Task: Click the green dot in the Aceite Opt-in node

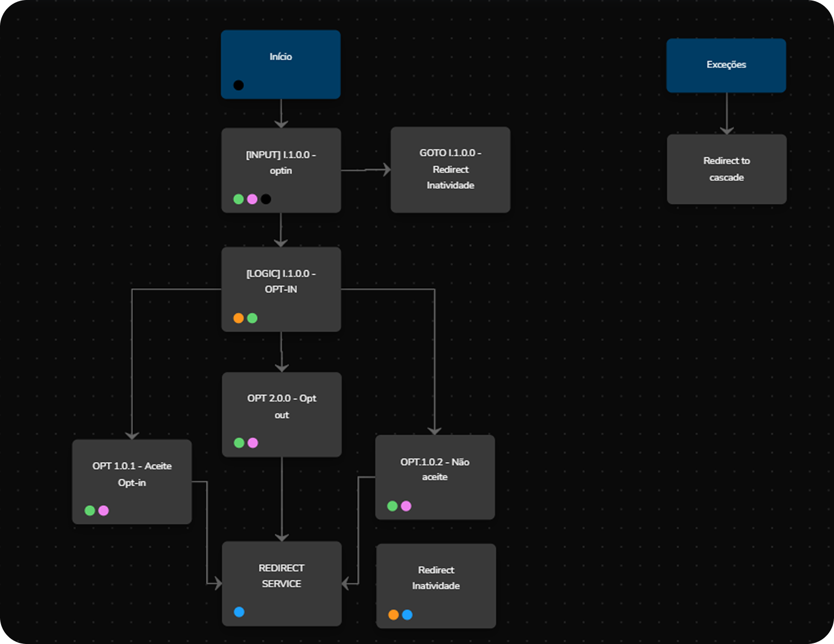Action: (90, 511)
